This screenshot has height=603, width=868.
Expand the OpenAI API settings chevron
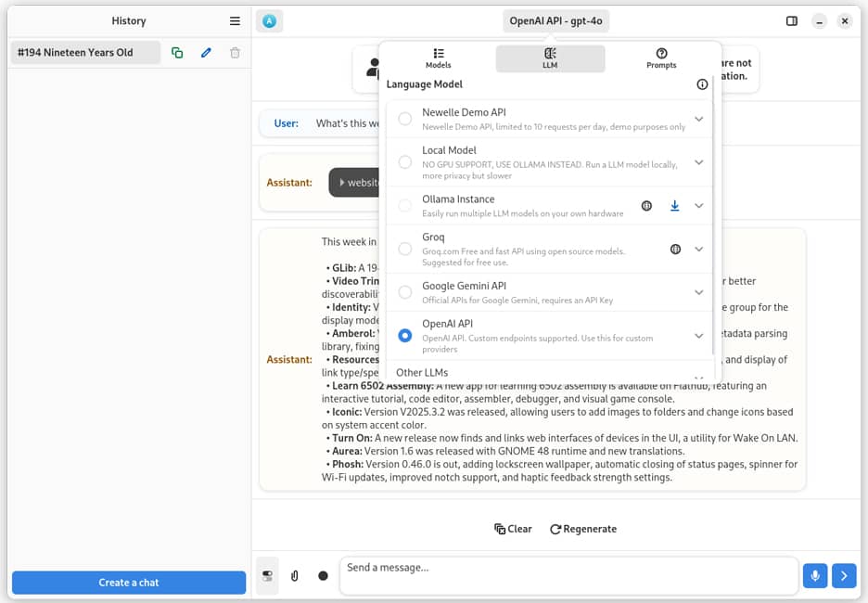tap(698, 336)
